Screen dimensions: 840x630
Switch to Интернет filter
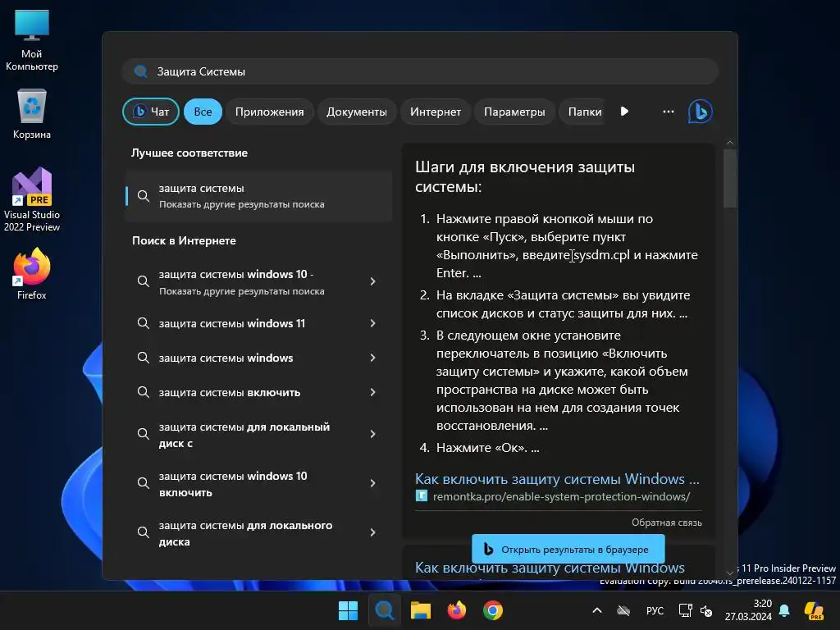pyautogui.click(x=436, y=112)
